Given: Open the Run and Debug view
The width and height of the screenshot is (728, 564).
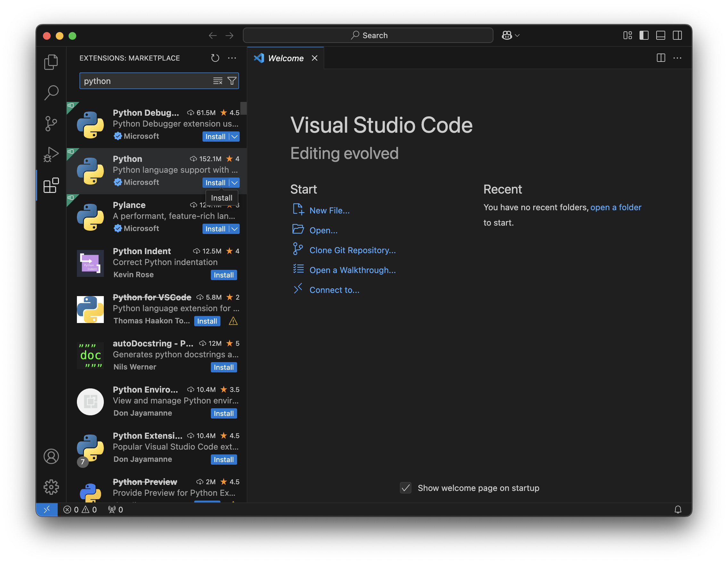Looking at the screenshot, I should (51, 154).
